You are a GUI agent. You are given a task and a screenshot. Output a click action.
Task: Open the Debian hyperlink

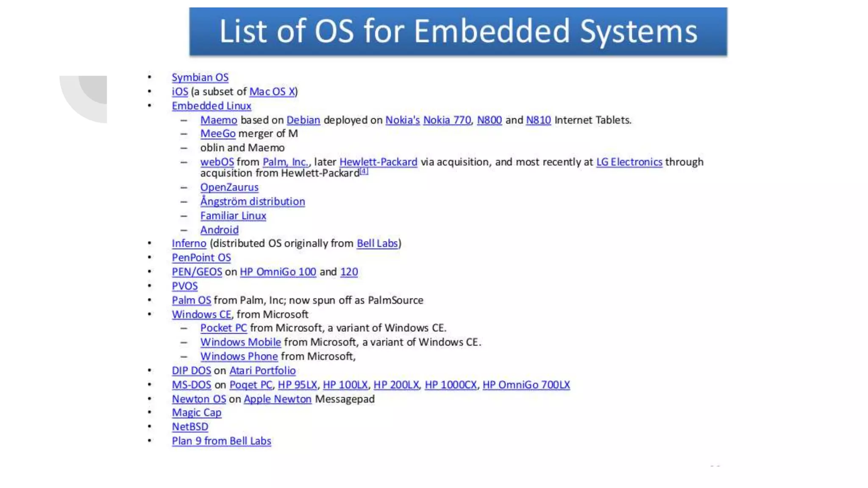(303, 120)
